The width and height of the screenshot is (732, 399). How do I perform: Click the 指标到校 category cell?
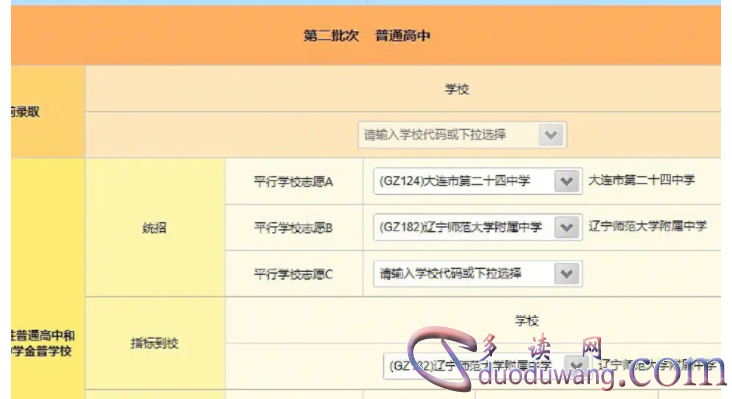tap(155, 343)
